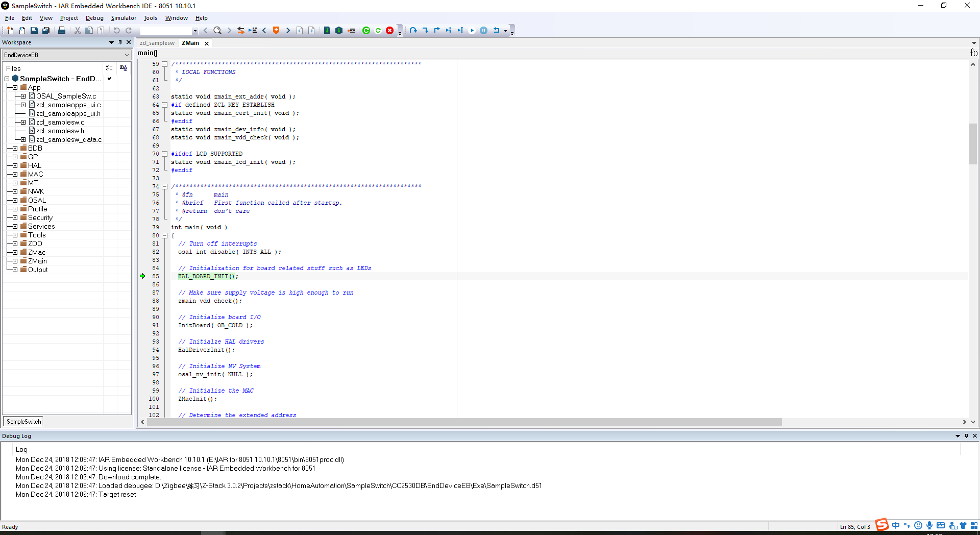Click the Toggle Breakpoint toolbar icon
Image resolution: width=980 pixels, height=535 pixels.
351,31
